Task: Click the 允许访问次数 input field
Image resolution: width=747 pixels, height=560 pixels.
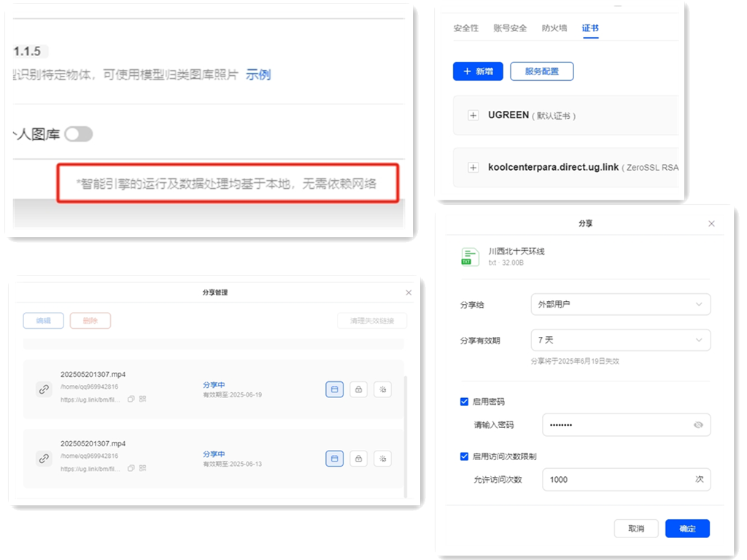Action: point(616,480)
